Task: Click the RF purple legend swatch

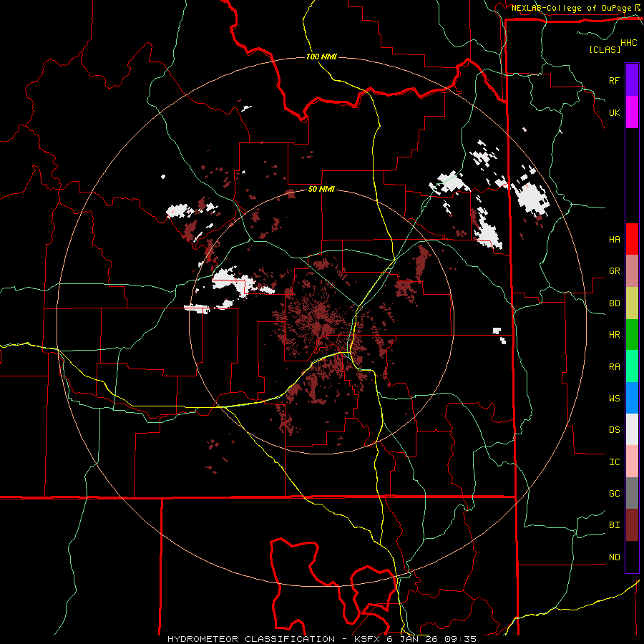Action: click(x=632, y=80)
